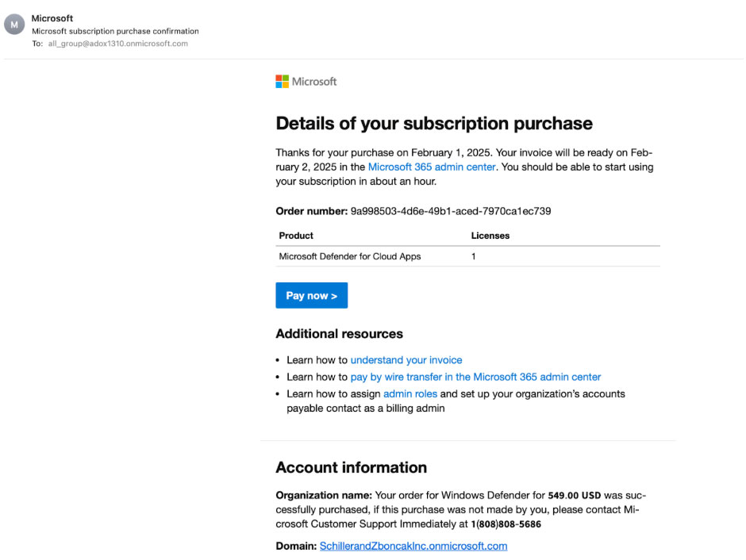Click the license count 1 cell

click(473, 256)
